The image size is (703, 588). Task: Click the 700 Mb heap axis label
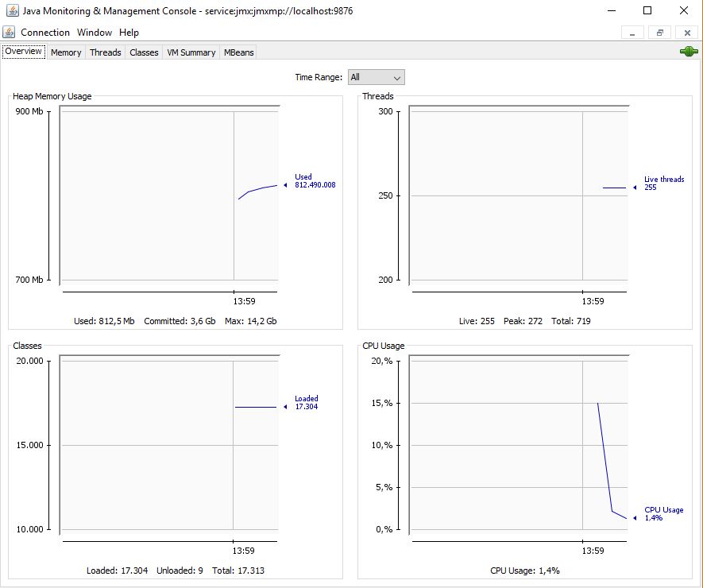[29, 280]
